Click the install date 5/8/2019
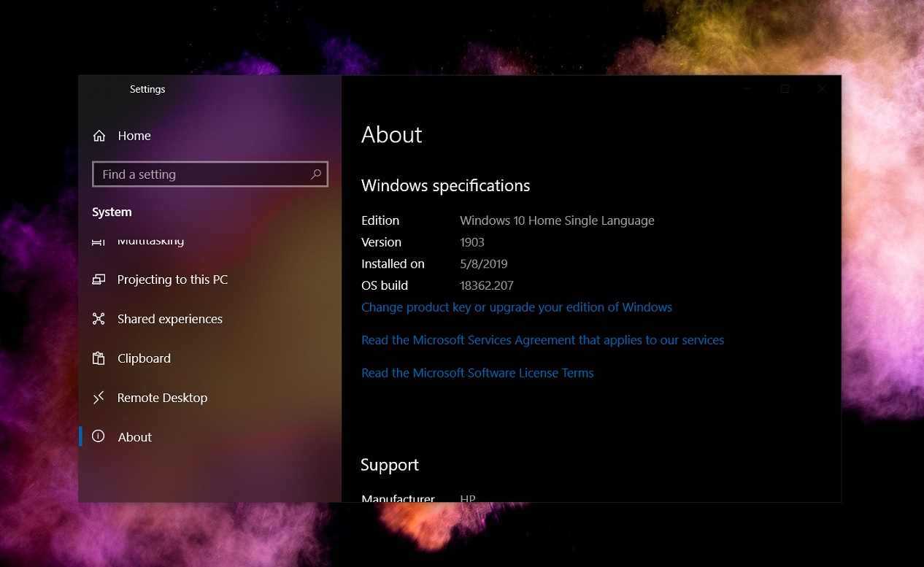The width and height of the screenshot is (924, 567). [x=484, y=264]
